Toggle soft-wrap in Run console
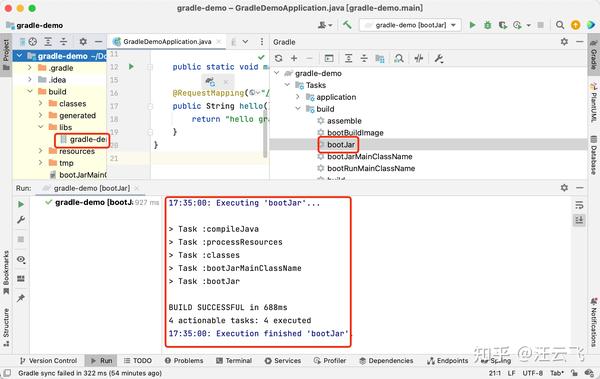This screenshot has width=600, height=379. pyautogui.click(x=579, y=205)
